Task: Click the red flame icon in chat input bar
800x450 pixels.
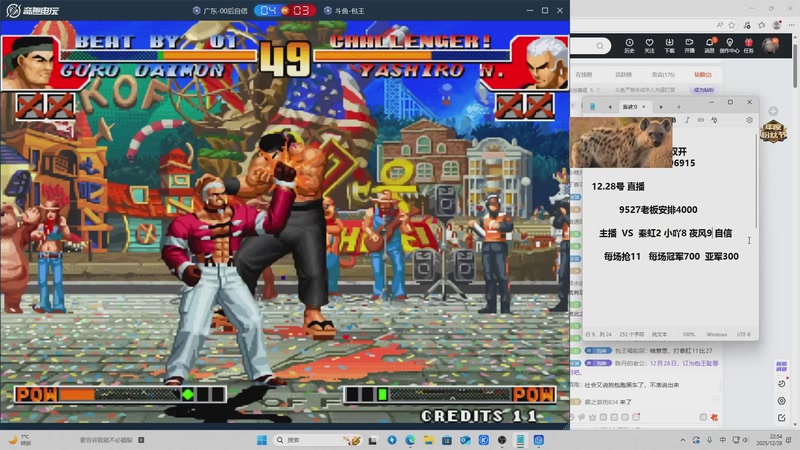Action: click(x=714, y=417)
